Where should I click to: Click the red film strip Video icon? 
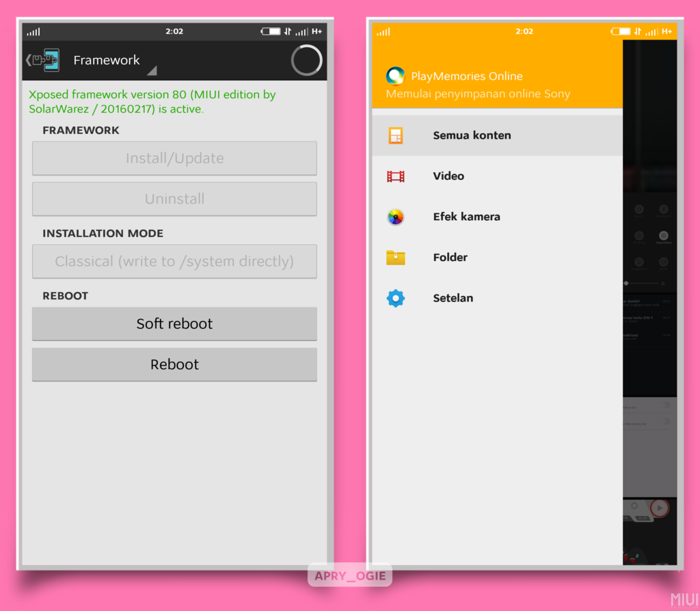pyautogui.click(x=396, y=176)
